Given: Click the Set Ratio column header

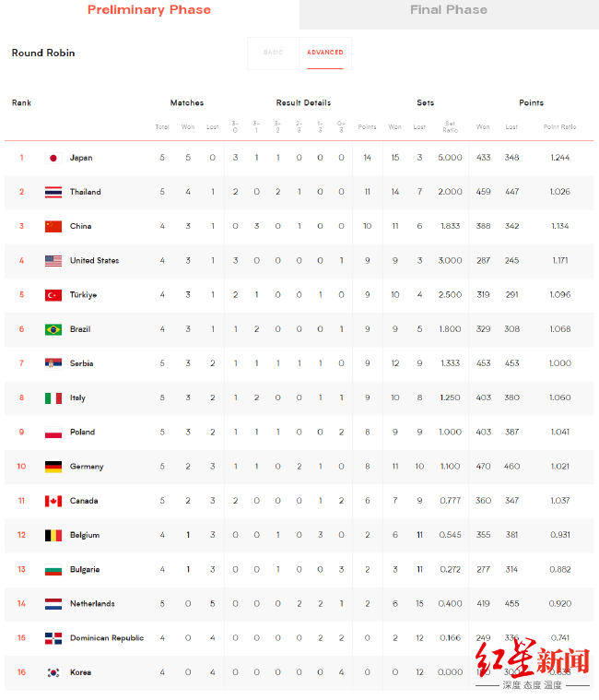Looking at the screenshot, I should click(x=451, y=126).
